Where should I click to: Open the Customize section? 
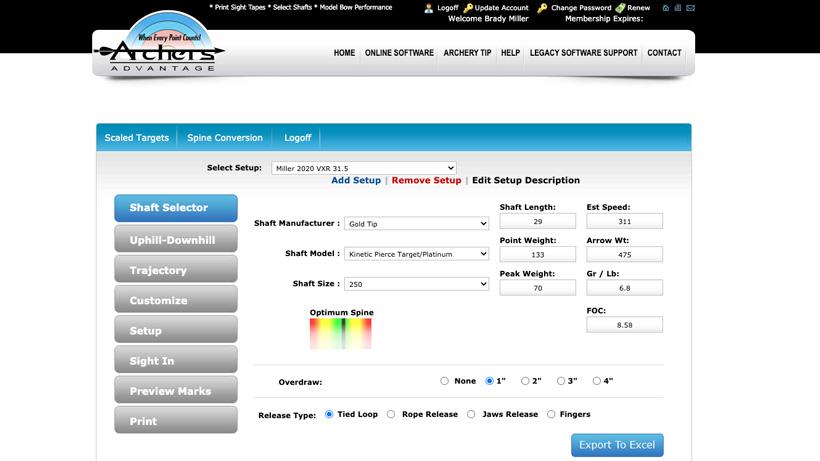(x=176, y=301)
